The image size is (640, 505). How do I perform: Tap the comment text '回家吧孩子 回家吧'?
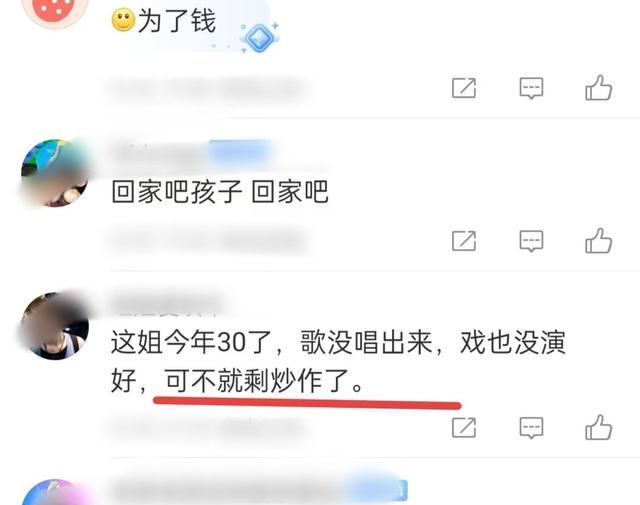click(x=220, y=192)
